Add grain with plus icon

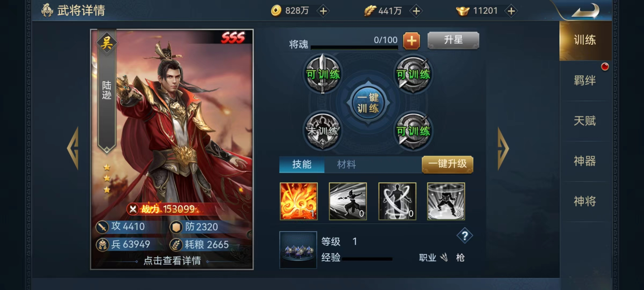point(416,11)
